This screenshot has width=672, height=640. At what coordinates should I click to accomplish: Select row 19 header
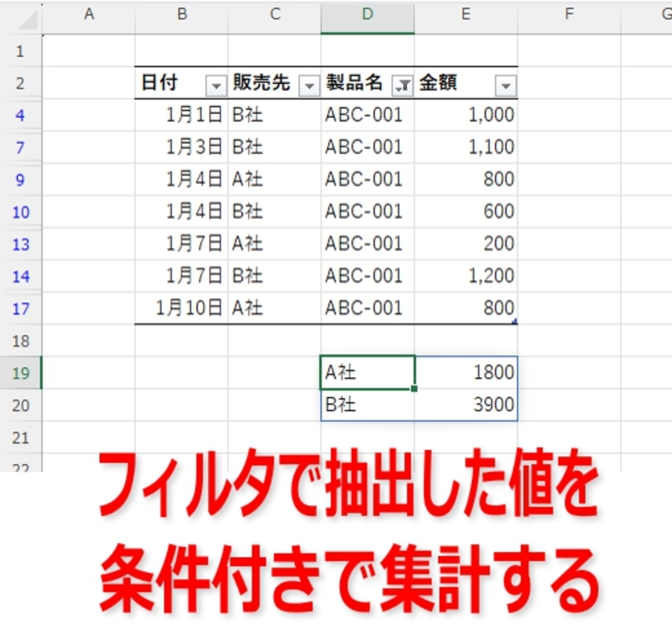click(x=20, y=373)
